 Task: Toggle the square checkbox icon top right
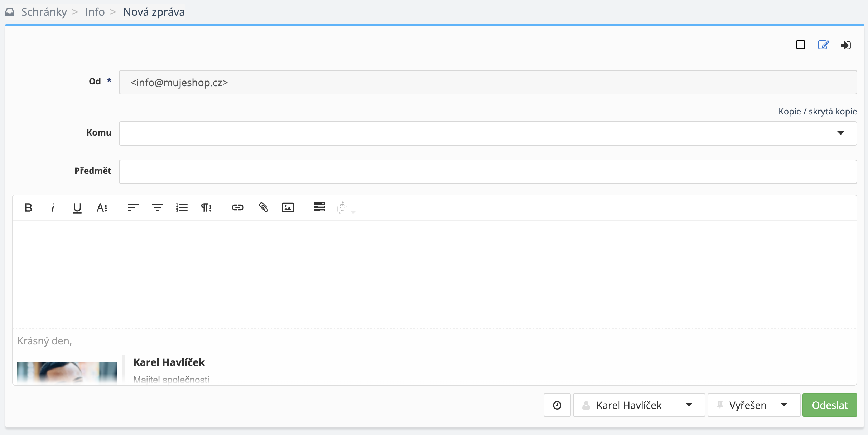click(x=800, y=45)
